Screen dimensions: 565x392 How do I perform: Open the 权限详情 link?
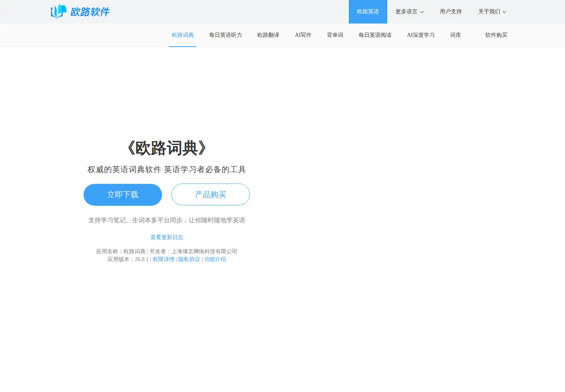click(x=164, y=260)
